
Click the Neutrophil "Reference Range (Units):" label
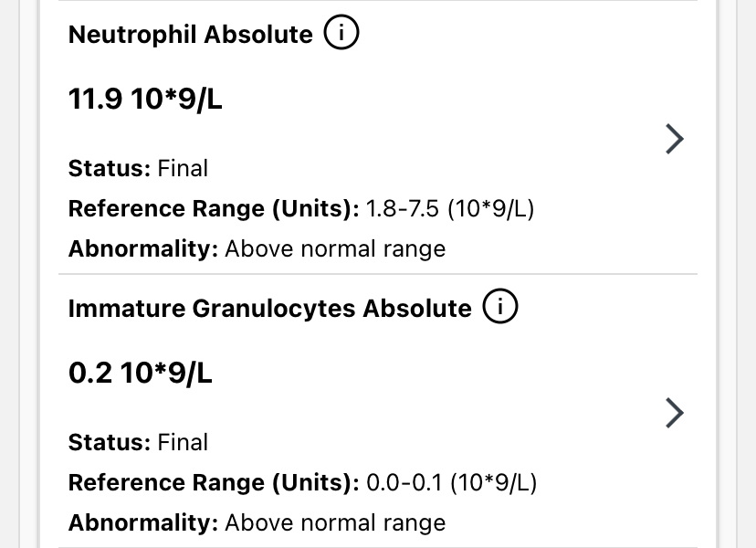point(214,209)
